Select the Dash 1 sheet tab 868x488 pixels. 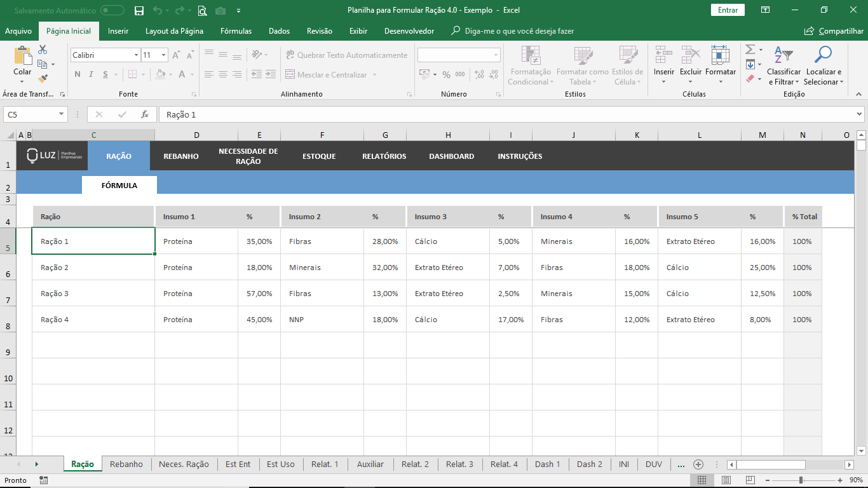548,464
